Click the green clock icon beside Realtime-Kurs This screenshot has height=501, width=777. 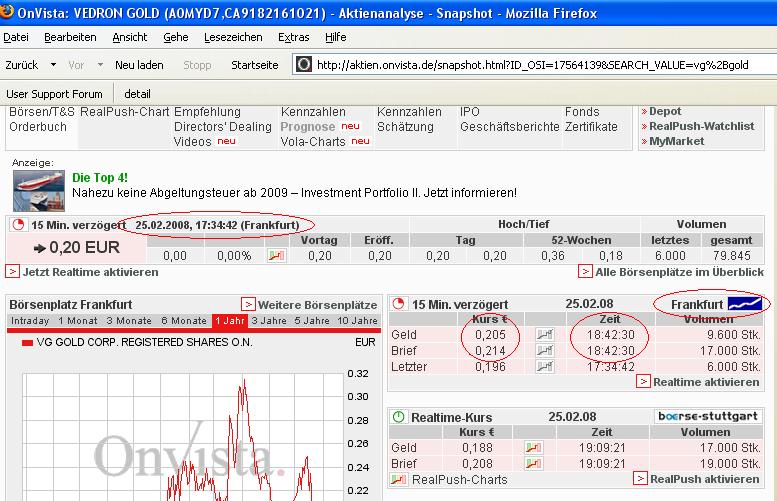coord(398,416)
